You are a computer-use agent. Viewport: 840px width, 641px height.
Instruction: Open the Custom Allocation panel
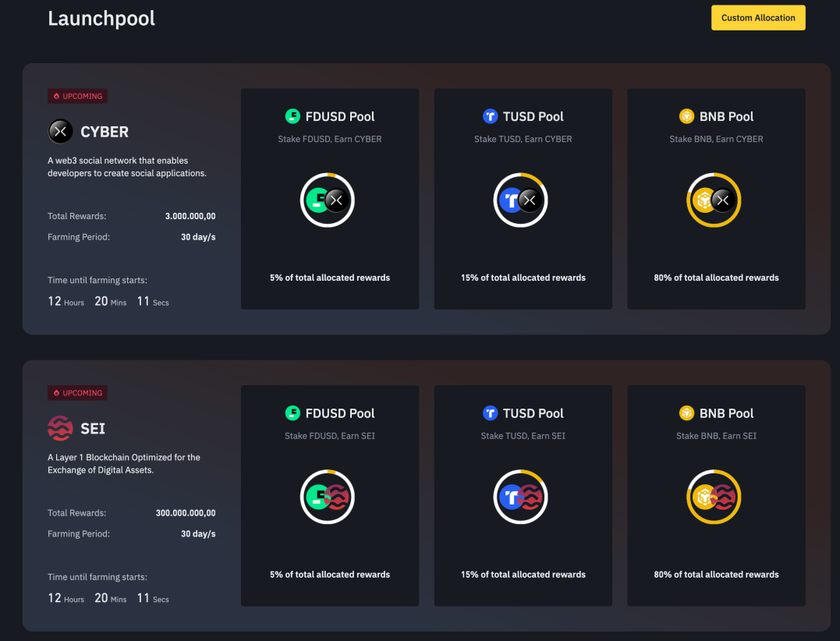(x=757, y=17)
